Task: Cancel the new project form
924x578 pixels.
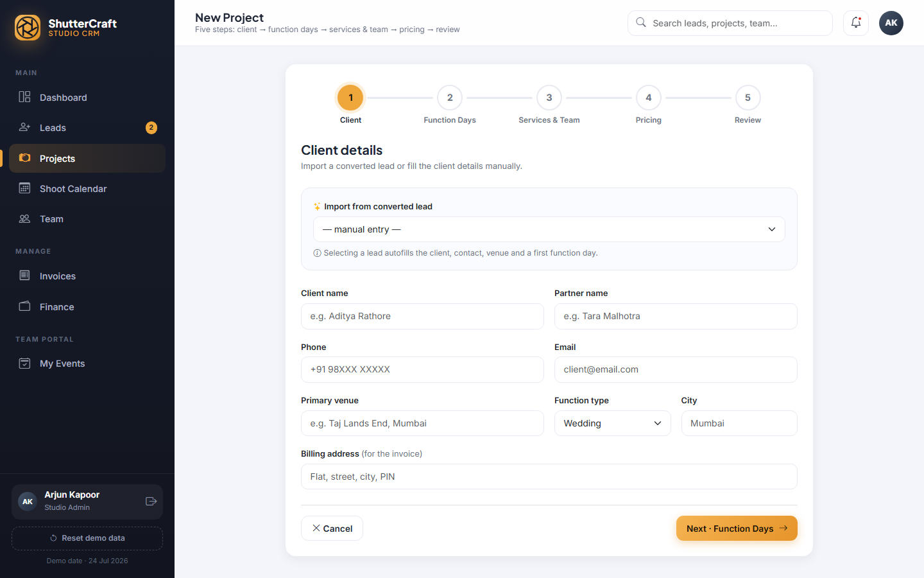Action: point(332,529)
